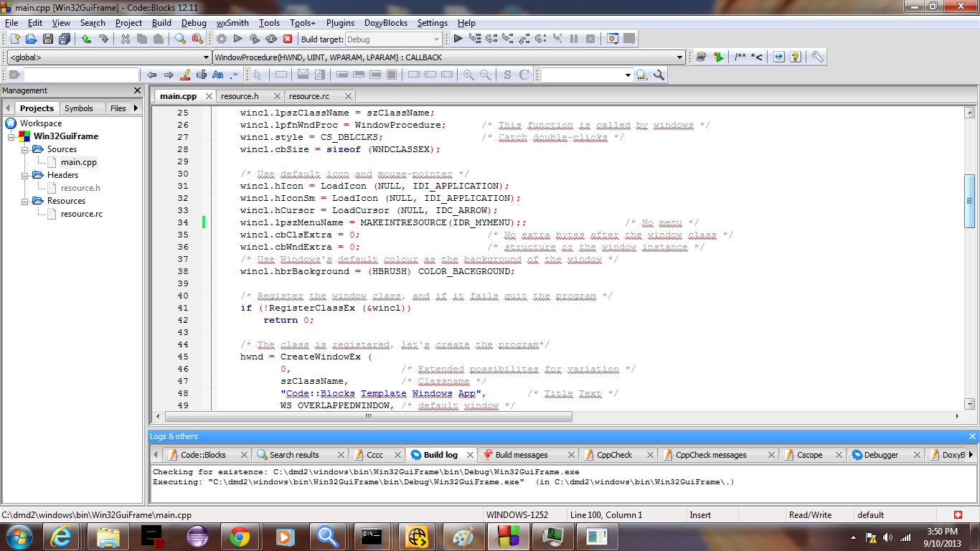Launch Google Chrome from the taskbar

[240, 537]
